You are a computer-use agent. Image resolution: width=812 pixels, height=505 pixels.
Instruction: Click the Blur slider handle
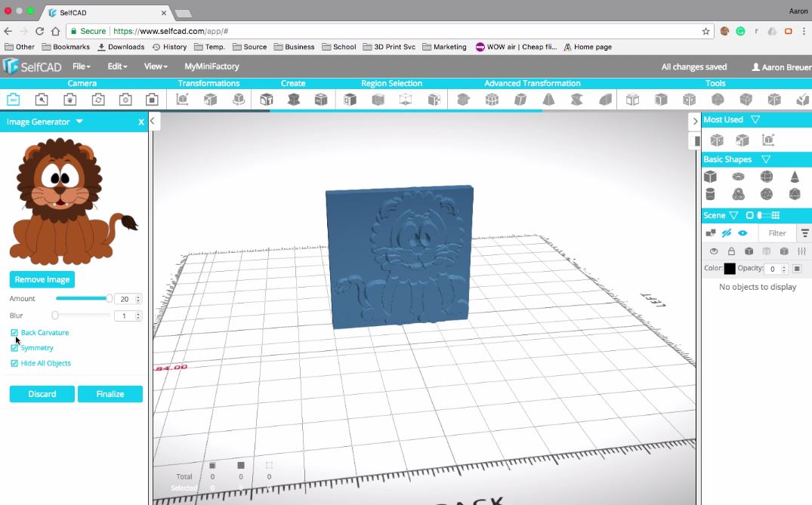55,315
